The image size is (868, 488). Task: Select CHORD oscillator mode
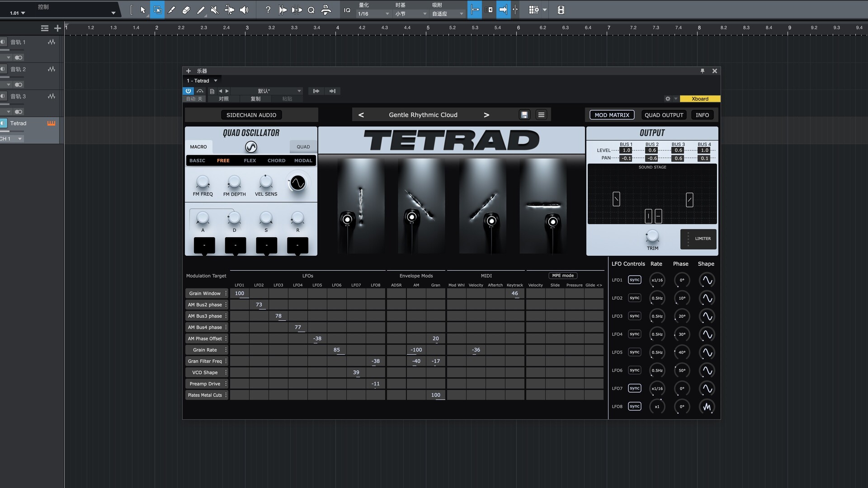pos(276,160)
